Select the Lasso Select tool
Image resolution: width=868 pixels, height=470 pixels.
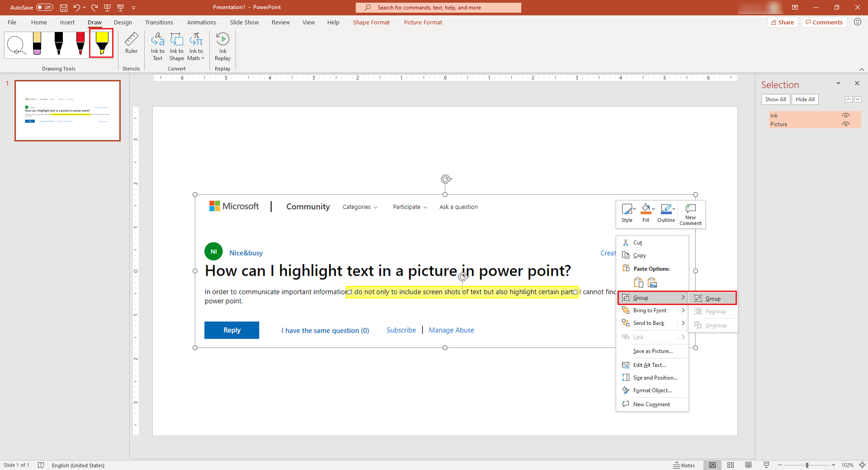coord(16,45)
